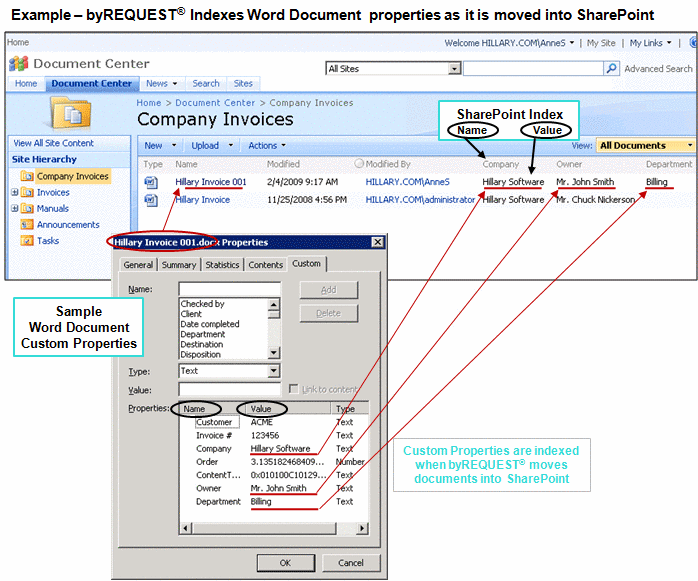Click View All Site Content link
The width and height of the screenshot is (698, 581).
pos(53,143)
